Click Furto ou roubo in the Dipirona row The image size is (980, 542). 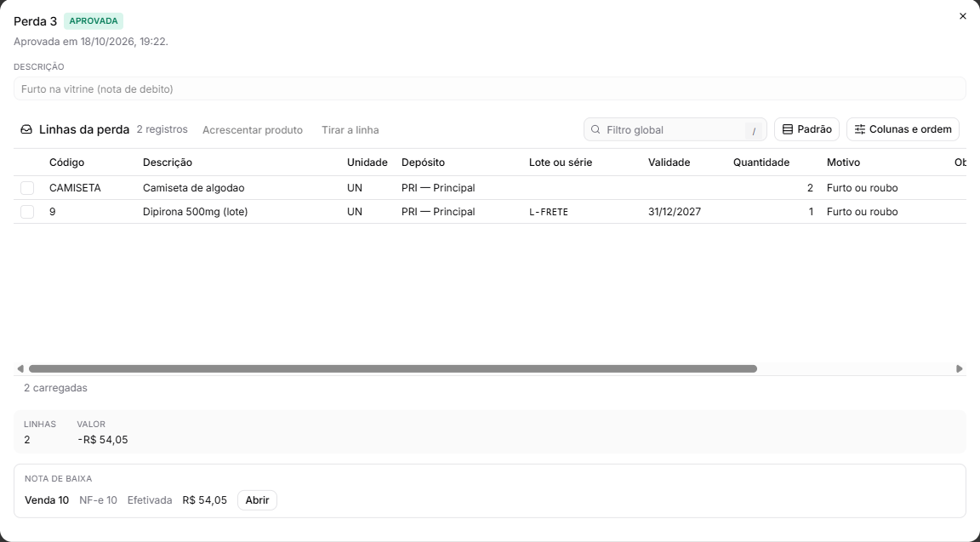pos(863,212)
